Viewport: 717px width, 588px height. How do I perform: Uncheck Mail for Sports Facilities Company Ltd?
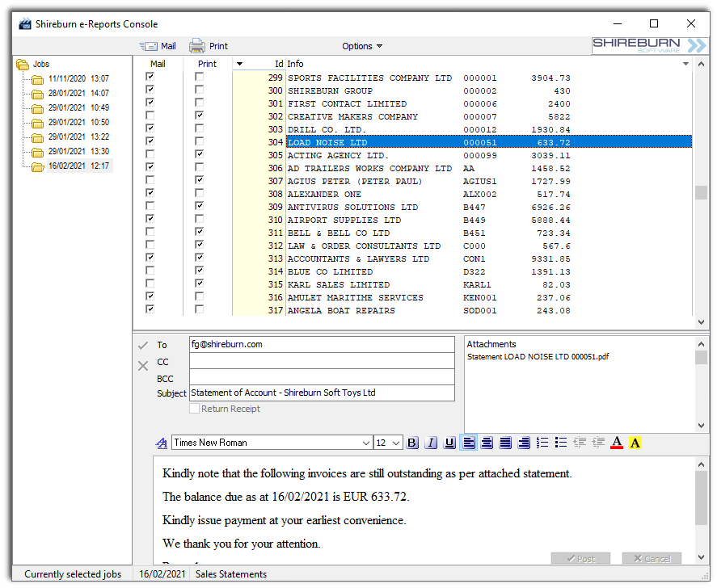pos(150,77)
